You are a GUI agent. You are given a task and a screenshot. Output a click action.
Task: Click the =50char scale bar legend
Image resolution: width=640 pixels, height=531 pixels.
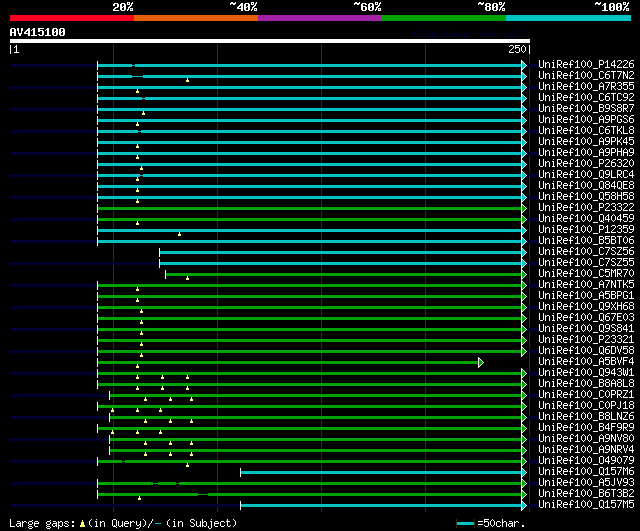[491, 523]
